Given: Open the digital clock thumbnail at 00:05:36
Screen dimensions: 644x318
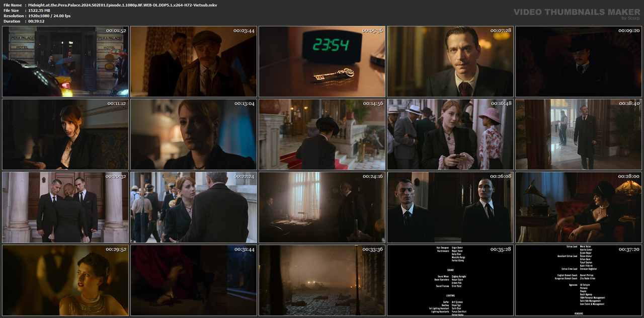Looking at the screenshot, I should (x=322, y=61).
